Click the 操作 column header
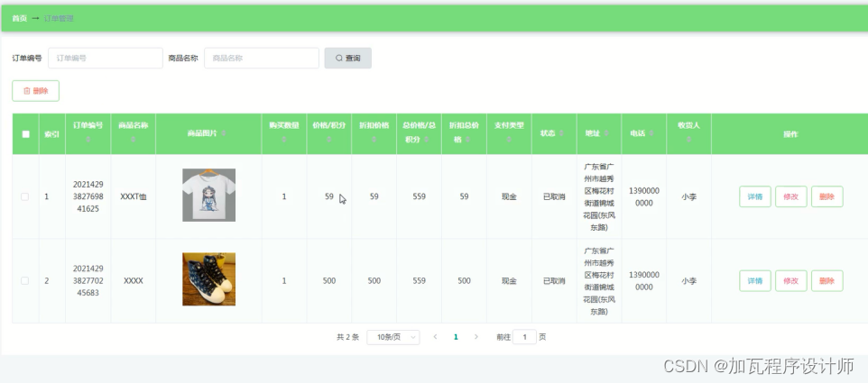This screenshot has height=383, width=868. point(790,134)
